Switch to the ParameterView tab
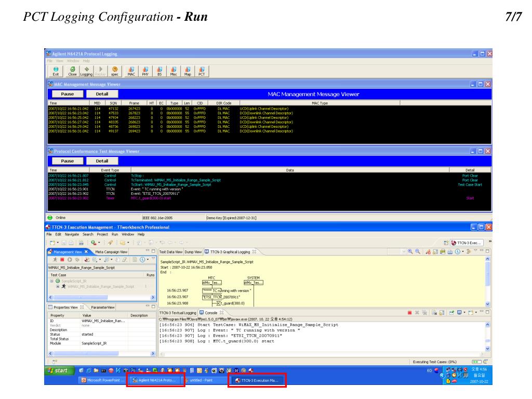Screen dimensions: 532x399 click(102, 308)
